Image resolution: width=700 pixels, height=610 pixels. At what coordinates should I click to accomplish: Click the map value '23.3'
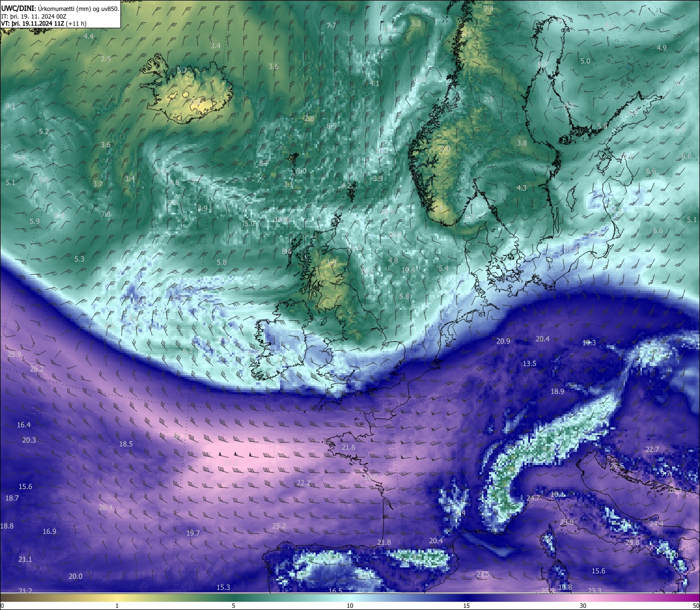(x=594, y=591)
